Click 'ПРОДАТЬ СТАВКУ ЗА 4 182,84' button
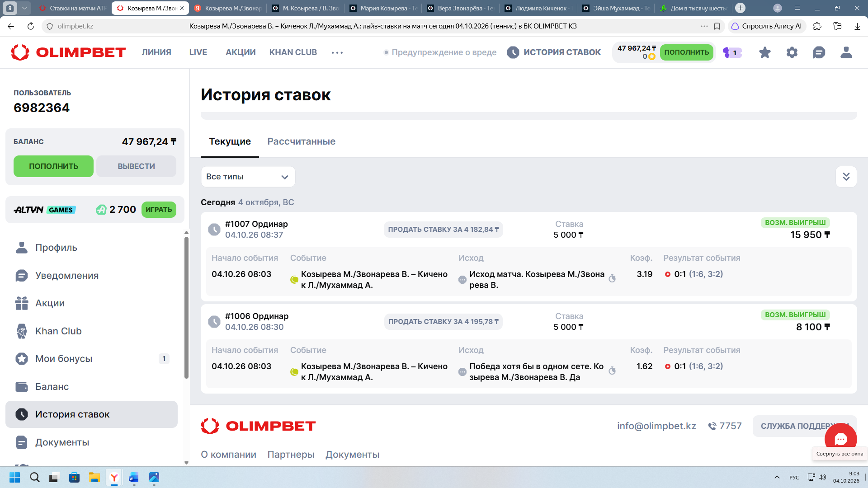The image size is (868, 488). click(443, 230)
